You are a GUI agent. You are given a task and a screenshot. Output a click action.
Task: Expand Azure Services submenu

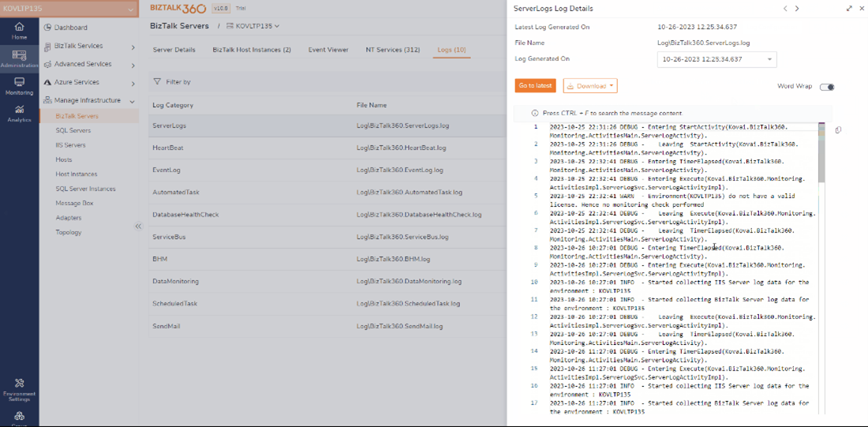pyautogui.click(x=133, y=84)
